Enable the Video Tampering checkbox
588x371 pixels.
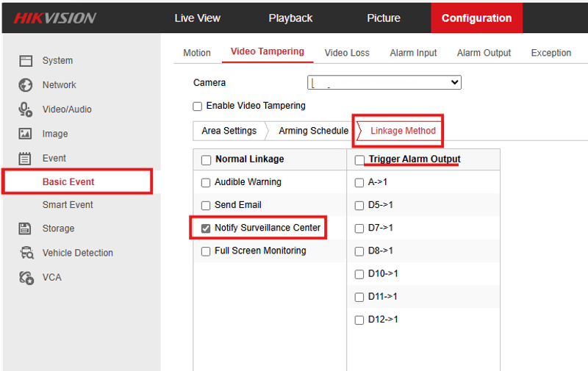(197, 106)
